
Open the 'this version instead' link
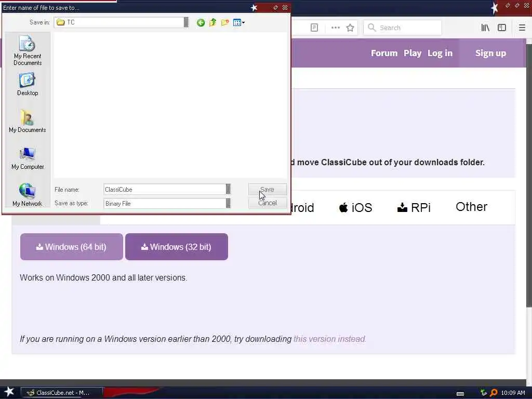coord(329,339)
